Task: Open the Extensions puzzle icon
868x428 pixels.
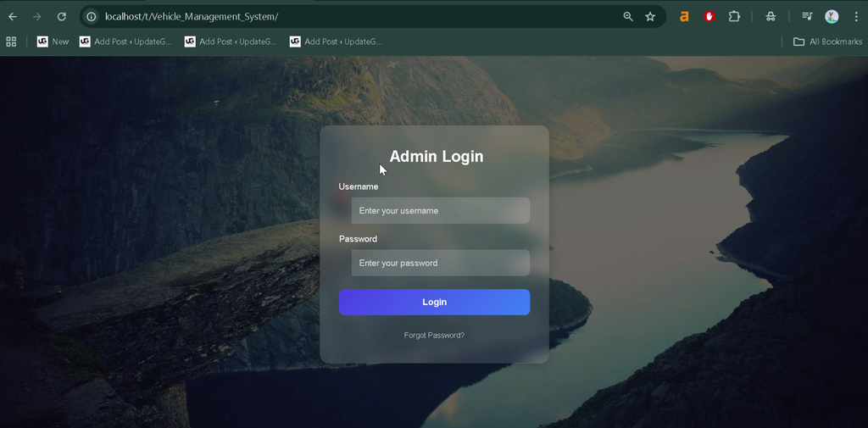Action: coord(734,17)
